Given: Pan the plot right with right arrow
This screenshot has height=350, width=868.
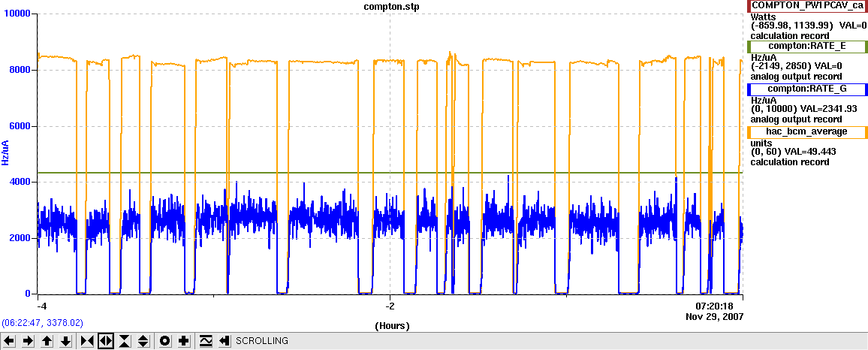Looking at the screenshot, I should 29,341.
